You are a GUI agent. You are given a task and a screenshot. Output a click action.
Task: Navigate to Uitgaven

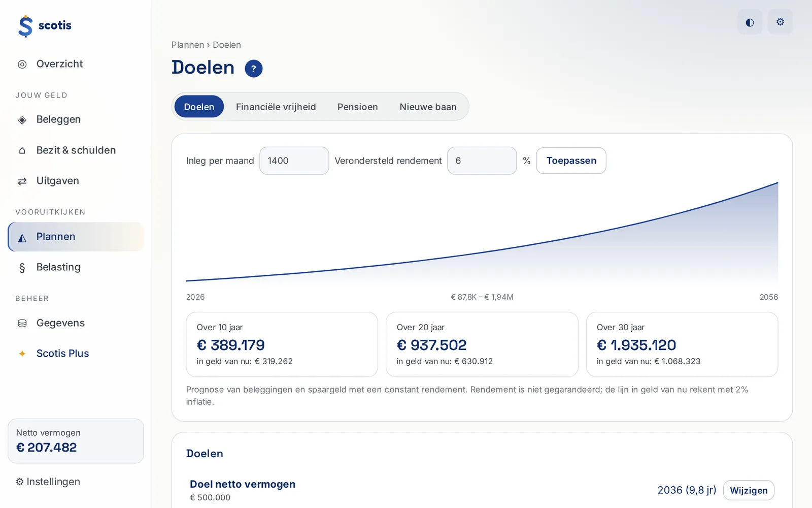pos(76,181)
